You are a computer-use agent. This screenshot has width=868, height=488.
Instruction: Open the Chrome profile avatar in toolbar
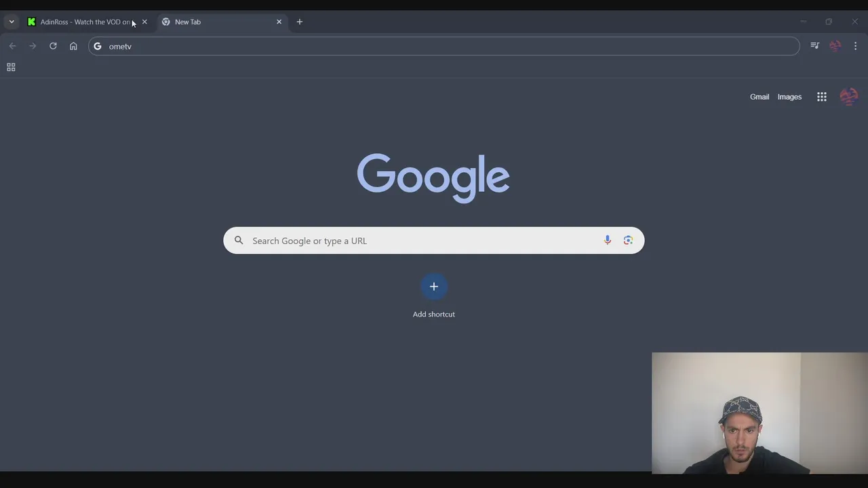(x=835, y=46)
